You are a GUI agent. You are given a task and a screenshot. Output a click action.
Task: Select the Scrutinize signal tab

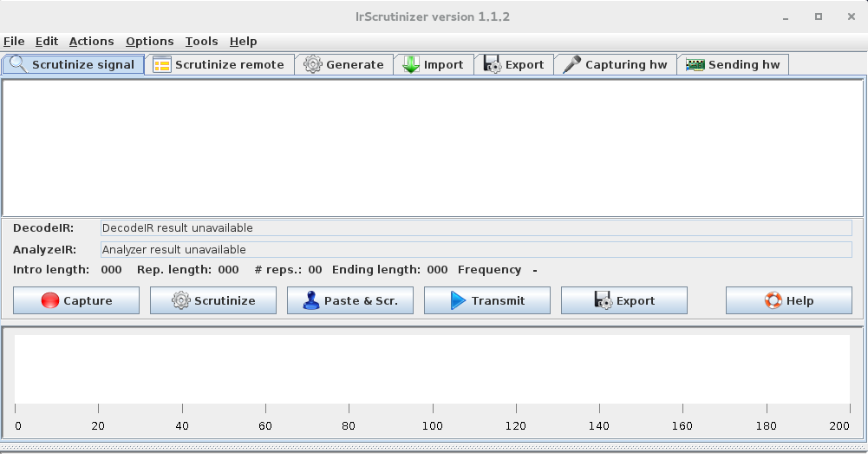coord(73,64)
